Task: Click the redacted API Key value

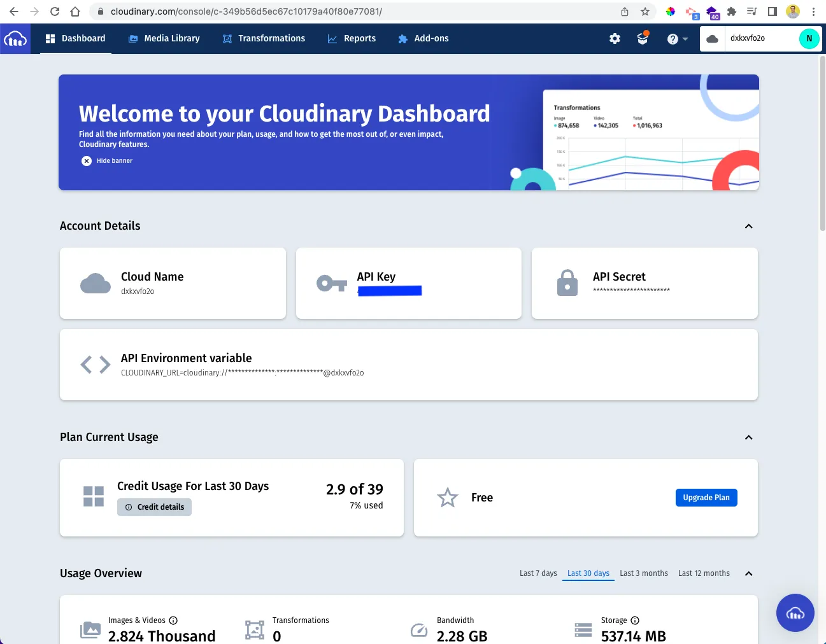Action: [x=390, y=291]
